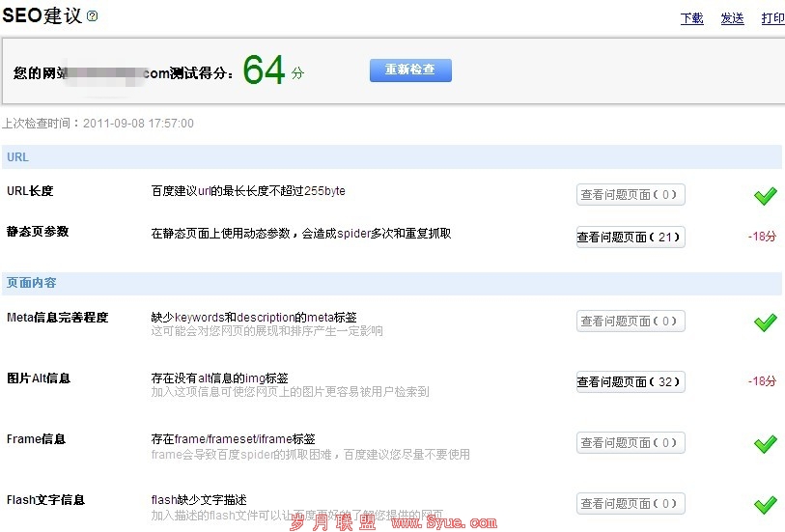The image size is (785, 532).
Task: Click the green checkmark for Frame信息
Action: pos(765,444)
